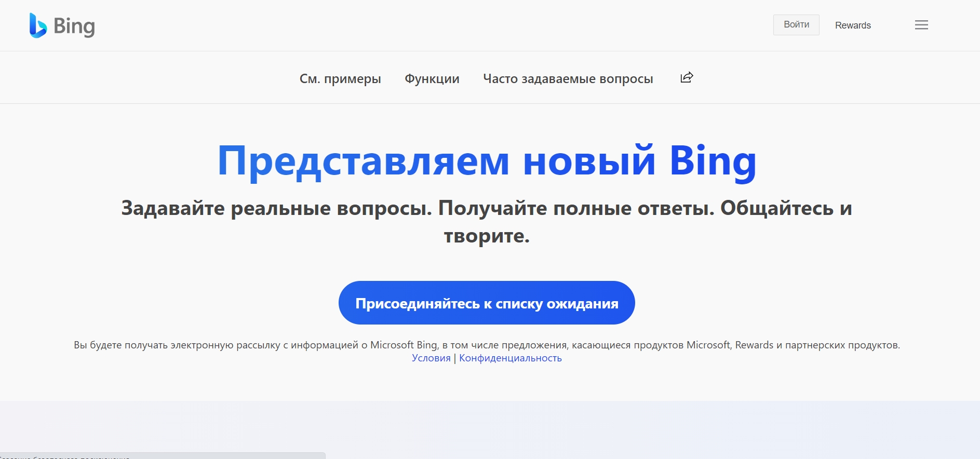This screenshot has height=459, width=980.
Task: Open the Условия terms link
Action: tap(431, 358)
